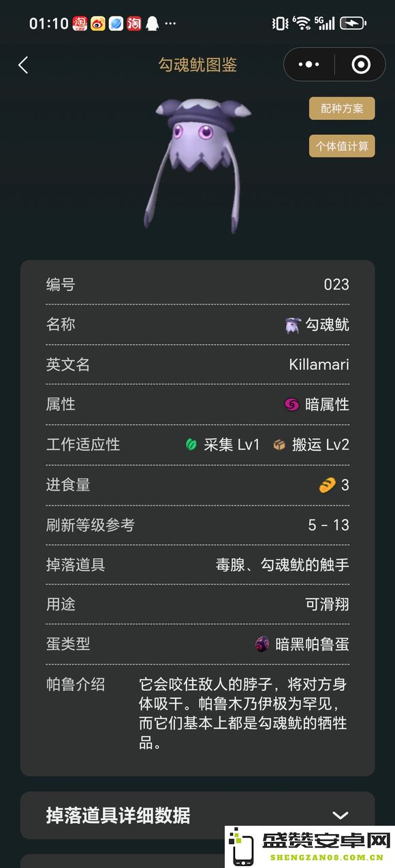
Task: Expand the 掉落道具详细数据 section chevron
Action: 341,816
